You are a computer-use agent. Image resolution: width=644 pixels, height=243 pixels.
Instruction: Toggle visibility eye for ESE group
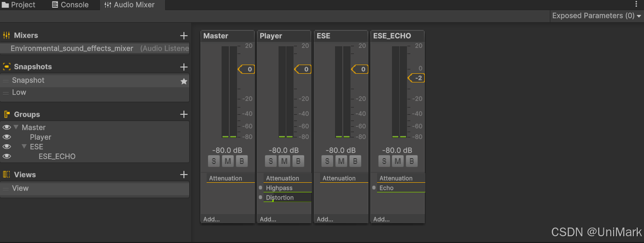tap(7, 147)
